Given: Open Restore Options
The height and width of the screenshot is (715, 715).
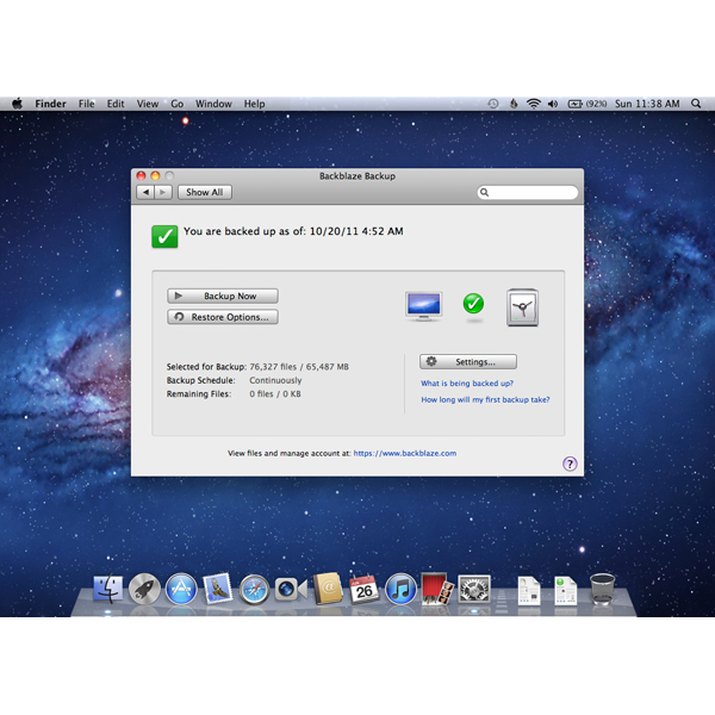Looking at the screenshot, I should (x=223, y=317).
